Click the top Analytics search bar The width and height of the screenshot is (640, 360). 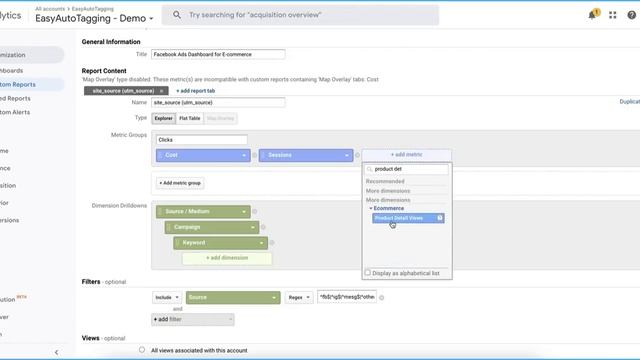pos(300,15)
